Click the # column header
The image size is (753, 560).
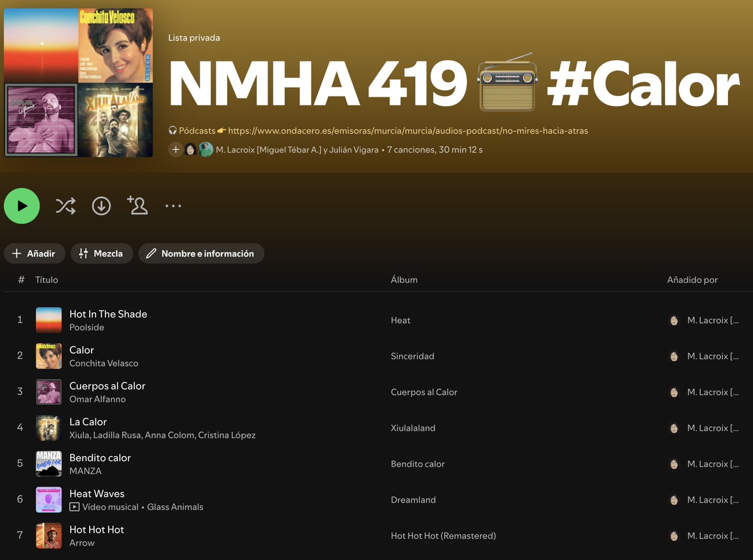(x=21, y=280)
